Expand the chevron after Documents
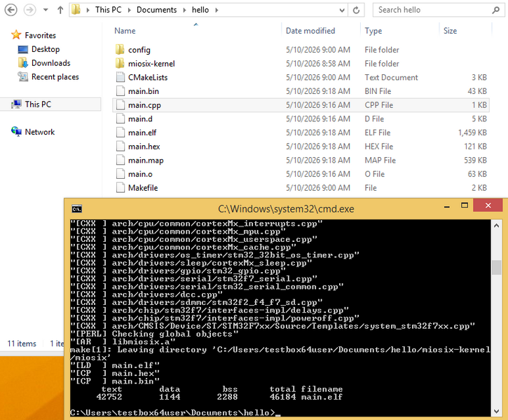 click(184, 10)
